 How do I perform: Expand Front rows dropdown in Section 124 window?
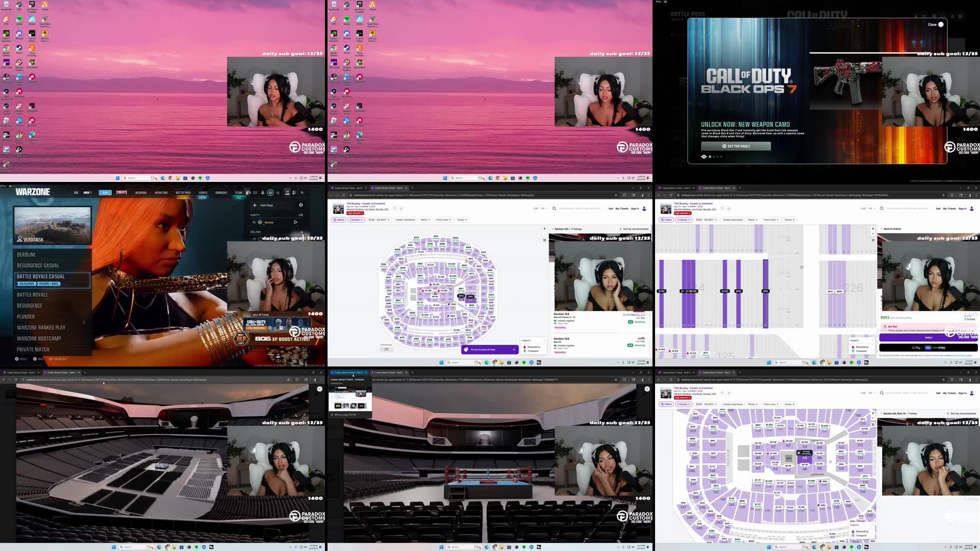pyautogui.click(x=443, y=219)
